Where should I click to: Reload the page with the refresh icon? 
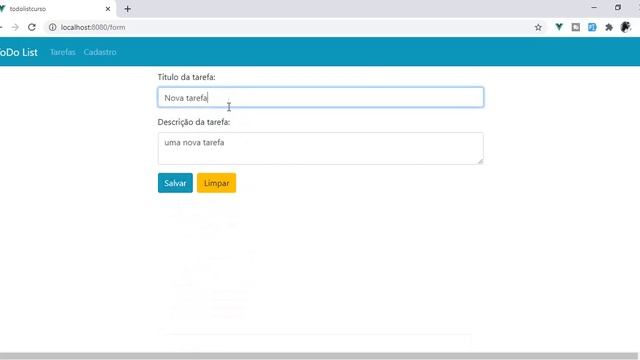32,27
